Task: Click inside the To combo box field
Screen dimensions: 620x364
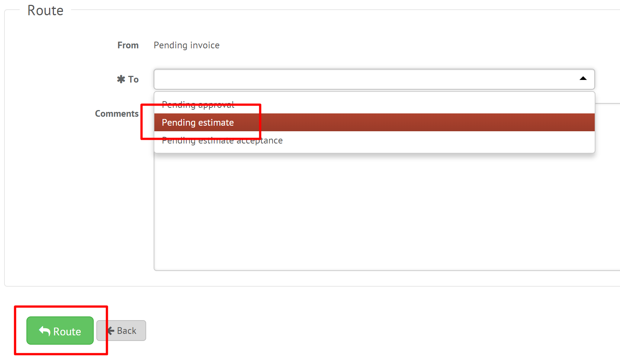Action: (364, 79)
